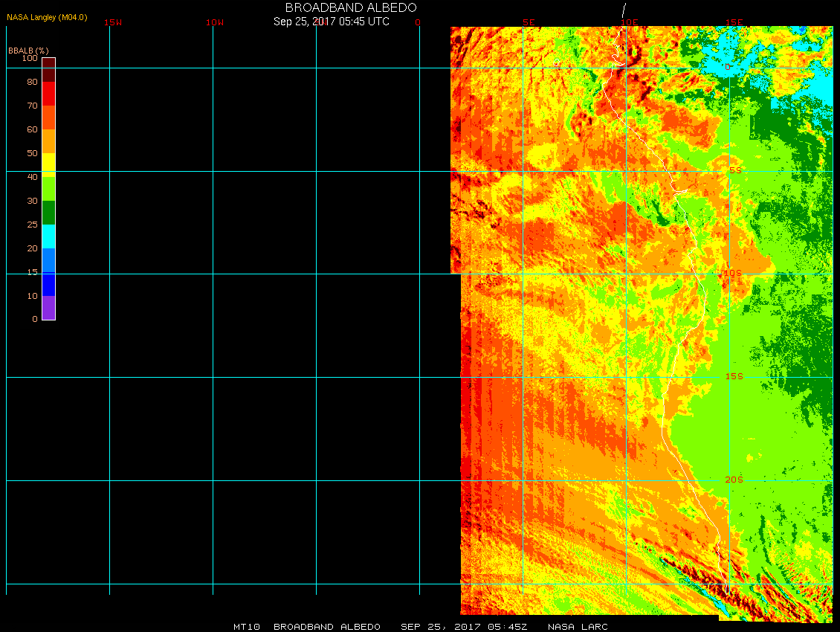Select the yellow 40-50 legend swatch
840x632 pixels.
click(x=49, y=164)
